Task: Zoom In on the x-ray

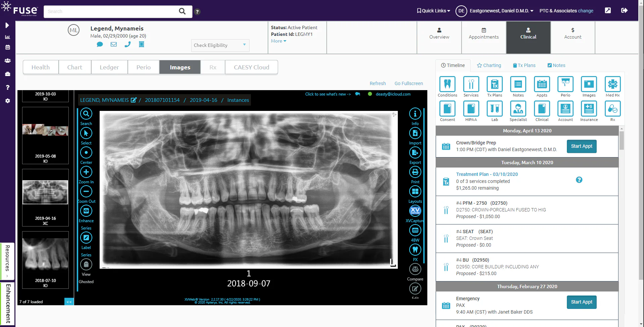Action: [x=86, y=172]
